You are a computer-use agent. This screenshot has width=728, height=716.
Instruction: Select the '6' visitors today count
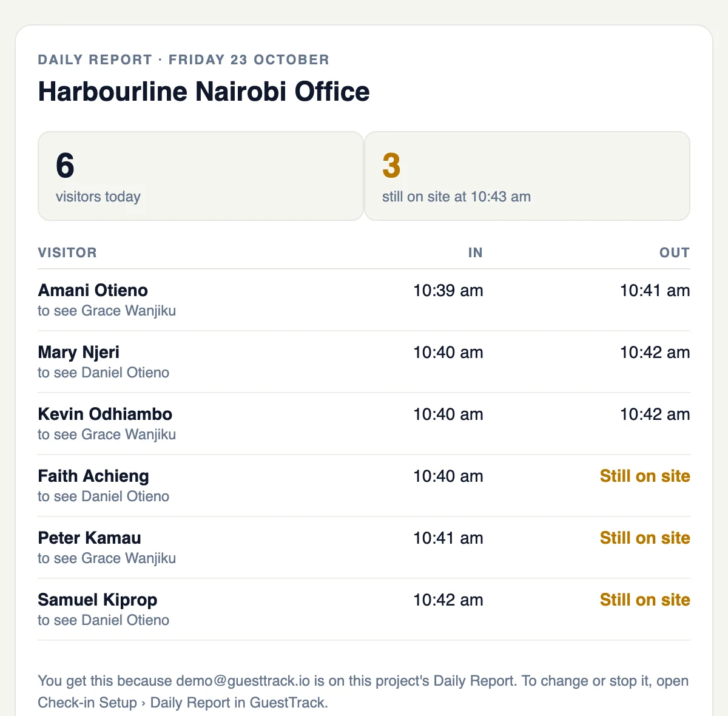[x=65, y=166]
